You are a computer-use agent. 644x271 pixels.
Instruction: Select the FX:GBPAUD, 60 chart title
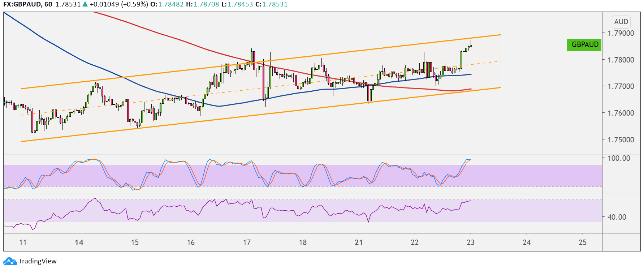[27, 4]
